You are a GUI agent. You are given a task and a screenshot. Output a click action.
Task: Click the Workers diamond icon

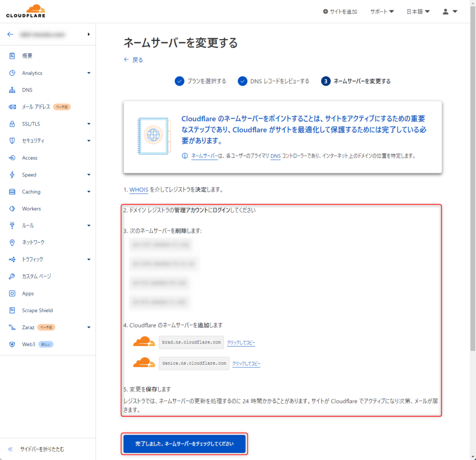click(x=12, y=209)
